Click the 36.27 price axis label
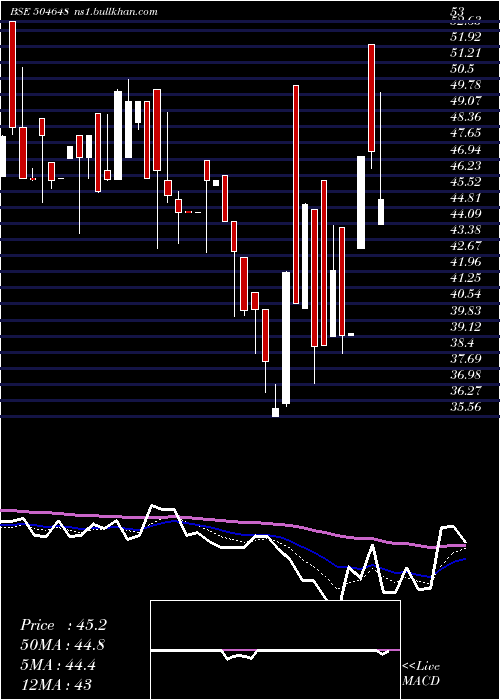 pyautogui.click(x=466, y=391)
